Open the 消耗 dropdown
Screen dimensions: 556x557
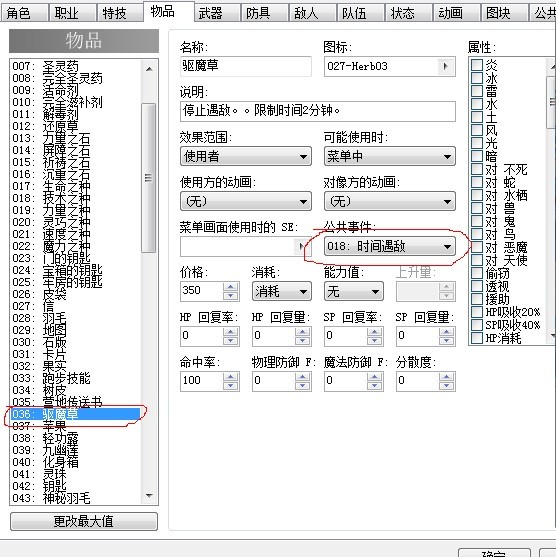click(282, 291)
